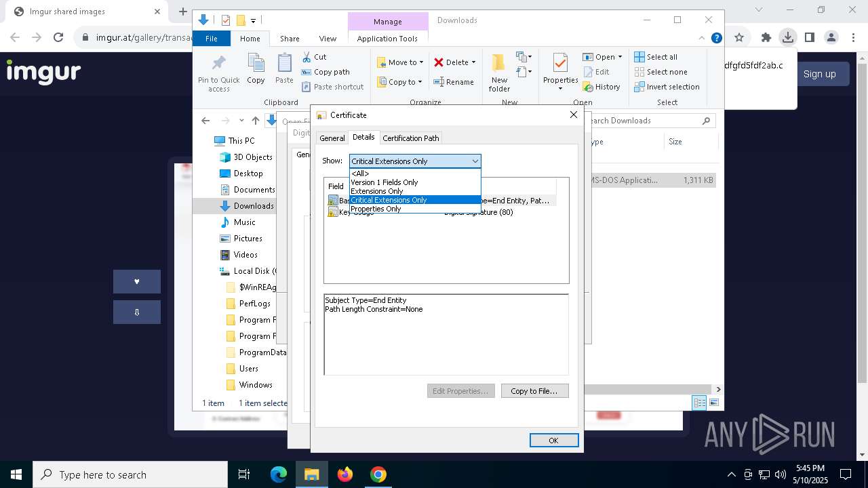Screen dimensions: 868x488
Task: Select Desktop in navigation pane
Action: 248,174
